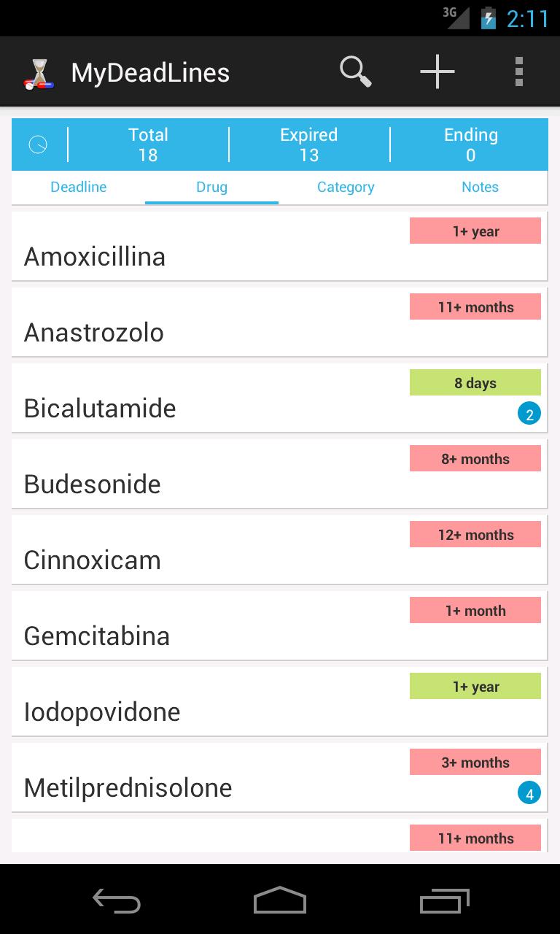Tap the plus icon to add deadline

[x=437, y=72]
